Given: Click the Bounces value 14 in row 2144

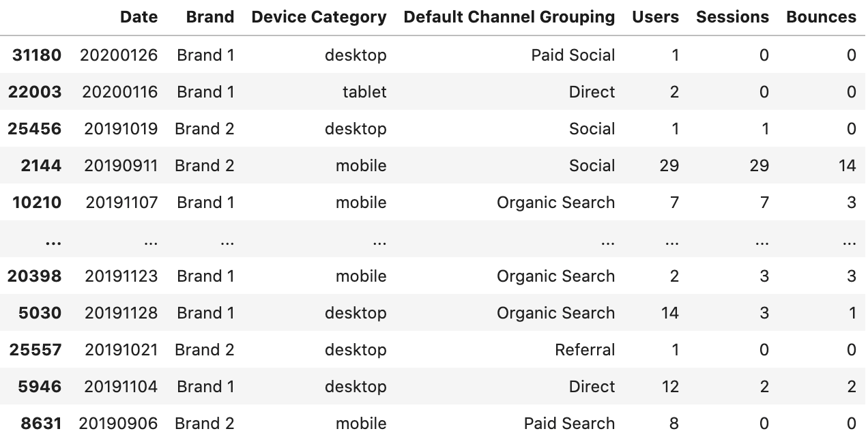Looking at the screenshot, I should click(847, 166).
